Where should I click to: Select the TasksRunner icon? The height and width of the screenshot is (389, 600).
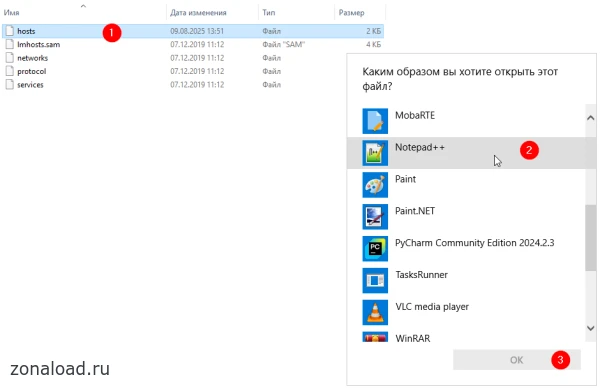(x=375, y=280)
